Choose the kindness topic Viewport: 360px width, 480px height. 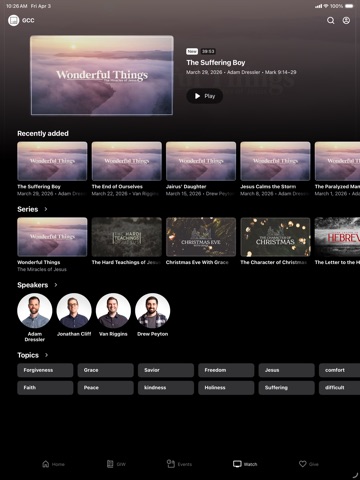tap(166, 388)
